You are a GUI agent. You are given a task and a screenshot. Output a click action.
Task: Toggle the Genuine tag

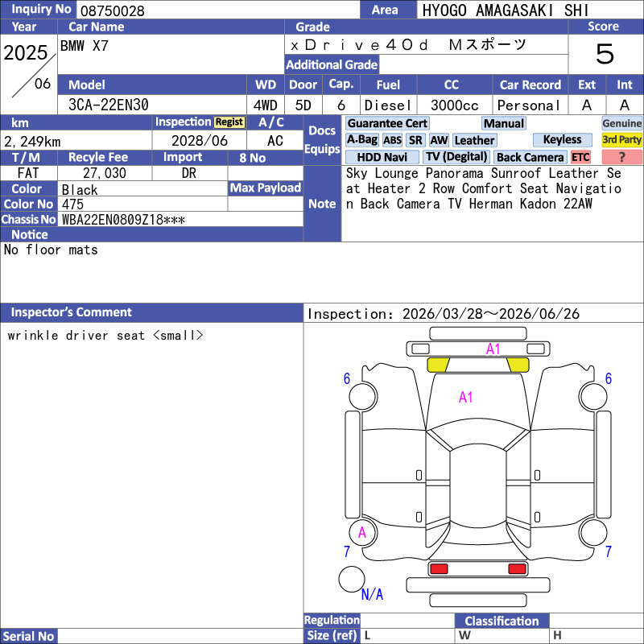point(621,123)
